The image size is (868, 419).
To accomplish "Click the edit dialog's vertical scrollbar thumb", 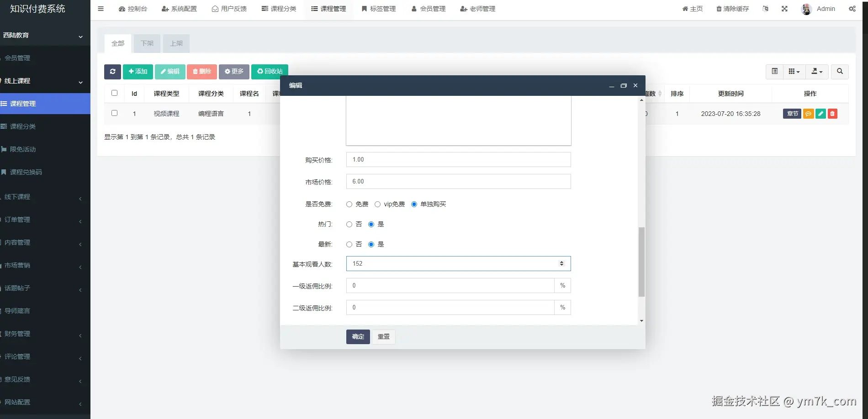I will [641, 262].
